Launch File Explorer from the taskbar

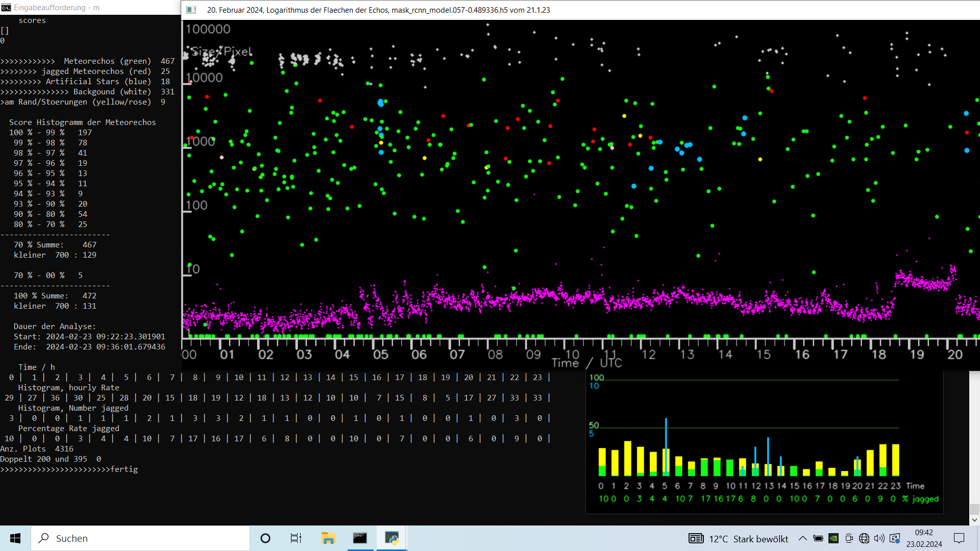pos(328,538)
